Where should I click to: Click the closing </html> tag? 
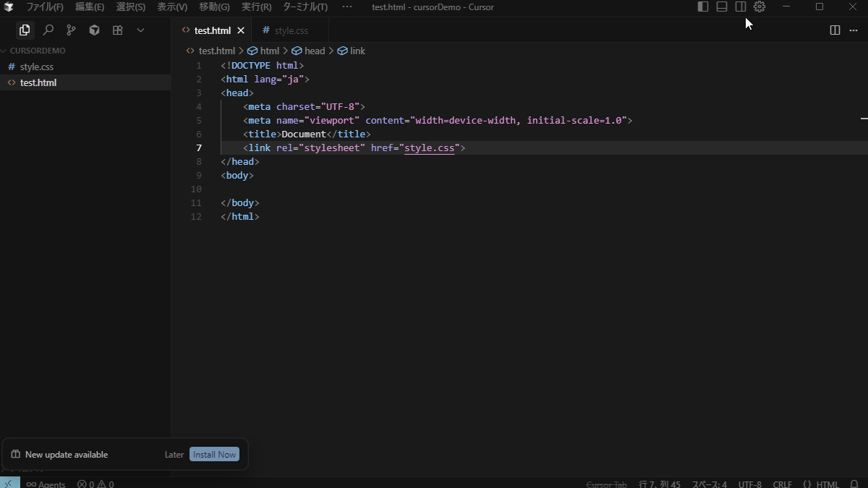click(240, 217)
